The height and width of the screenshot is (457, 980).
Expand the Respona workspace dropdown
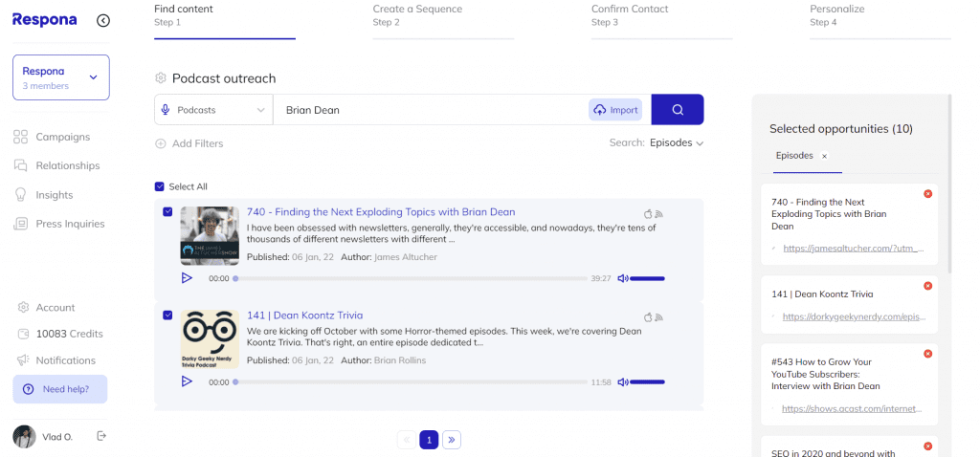tap(61, 77)
